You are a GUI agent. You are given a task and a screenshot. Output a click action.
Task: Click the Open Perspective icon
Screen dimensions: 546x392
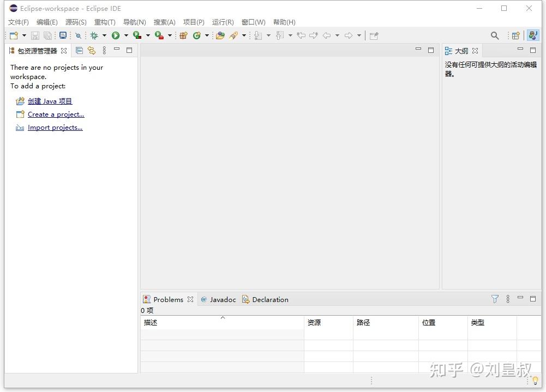tap(515, 35)
